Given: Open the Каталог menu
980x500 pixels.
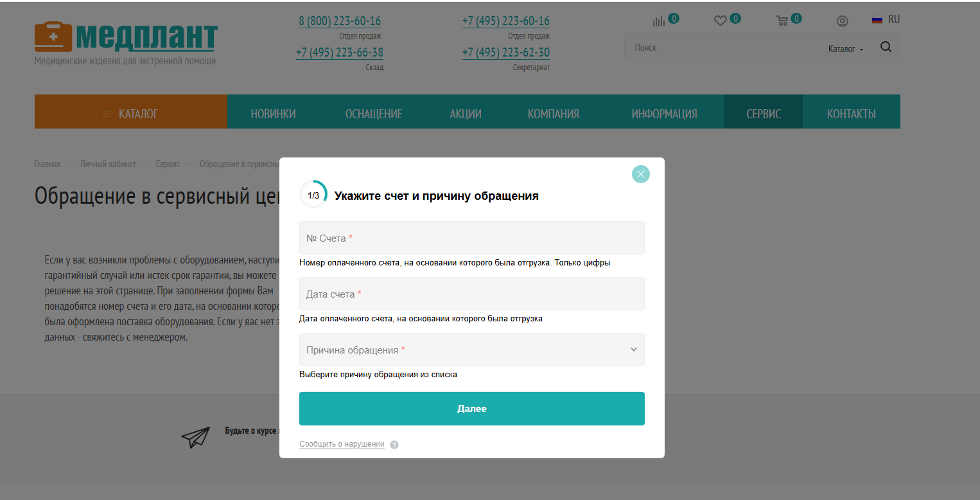Looking at the screenshot, I should pos(131,112).
